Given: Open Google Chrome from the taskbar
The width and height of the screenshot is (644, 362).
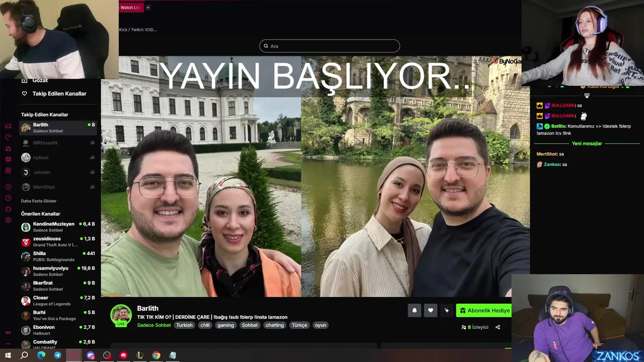Looking at the screenshot, I should coord(156,355).
